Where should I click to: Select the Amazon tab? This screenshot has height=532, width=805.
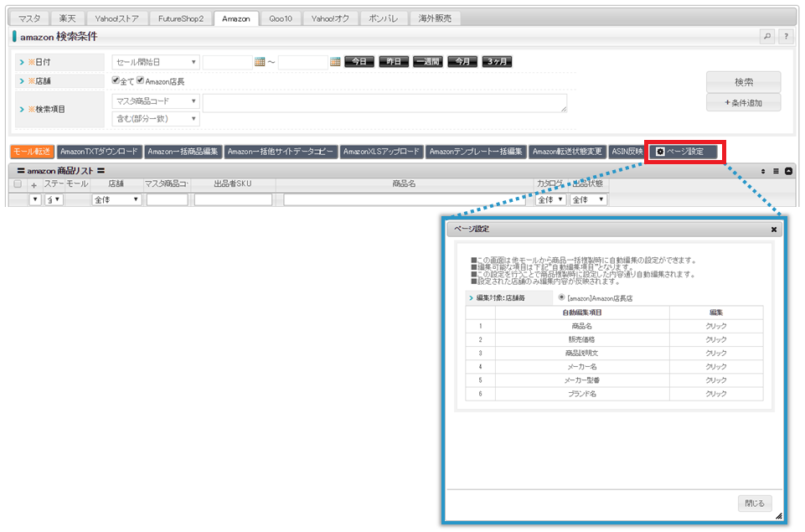point(236,18)
